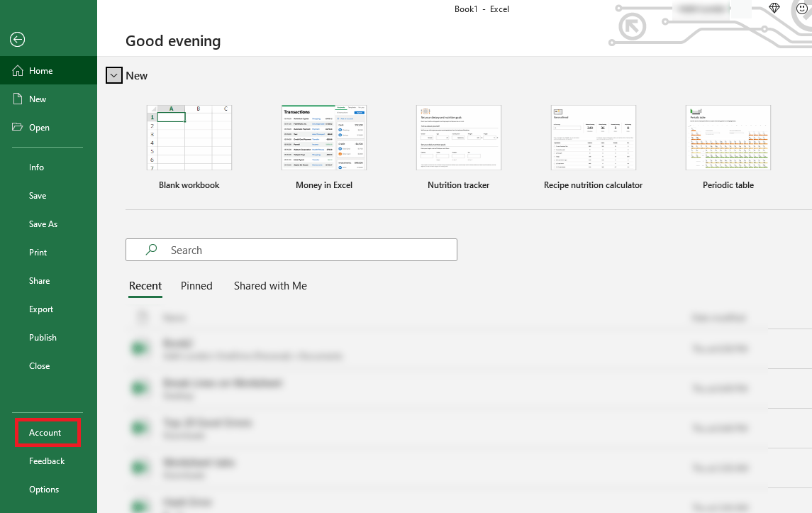Create a Blank workbook from thumbnail

point(189,138)
